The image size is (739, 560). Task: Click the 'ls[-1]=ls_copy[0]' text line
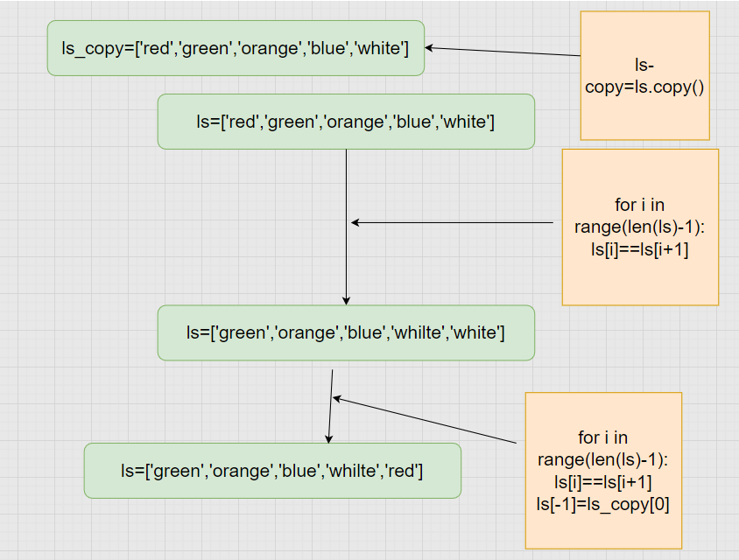tap(602, 504)
